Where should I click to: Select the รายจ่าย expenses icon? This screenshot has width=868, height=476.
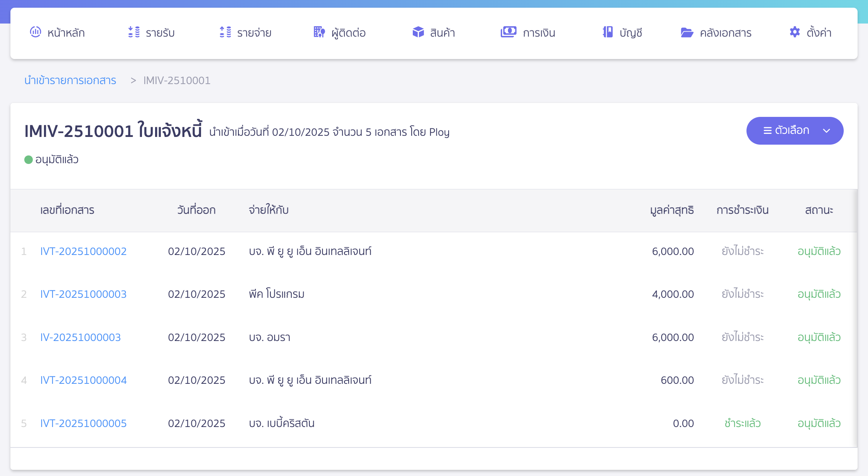click(225, 32)
